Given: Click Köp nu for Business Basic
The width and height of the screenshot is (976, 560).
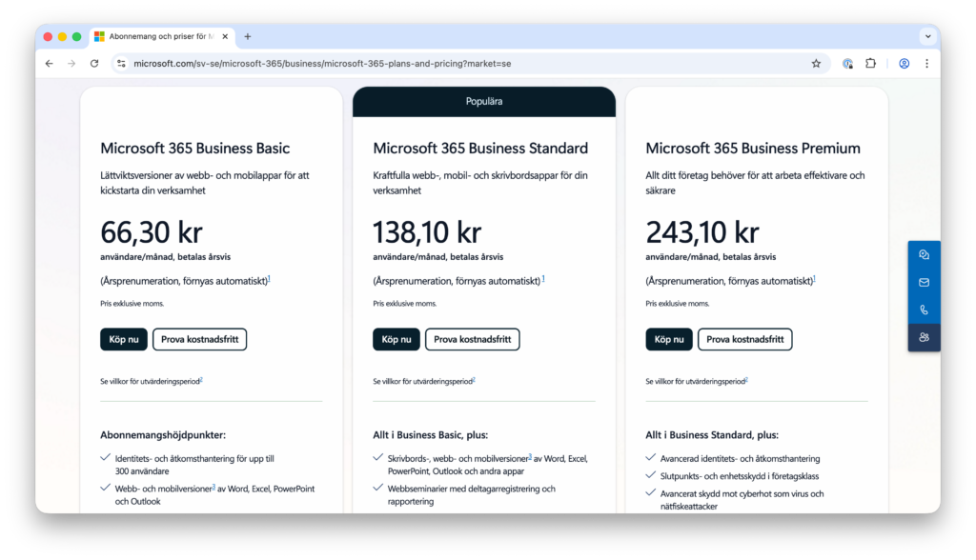Looking at the screenshot, I should click(124, 339).
